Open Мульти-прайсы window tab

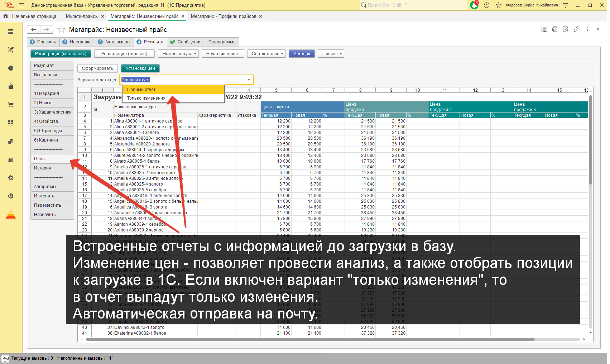82,16
